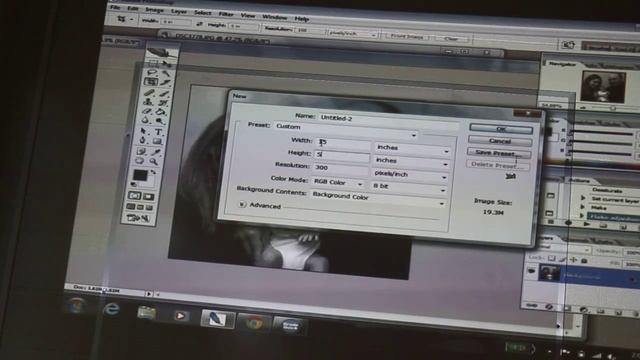This screenshot has width=640, height=360.
Task: Expand the Advanced section in New dialog
Action: [242, 204]
